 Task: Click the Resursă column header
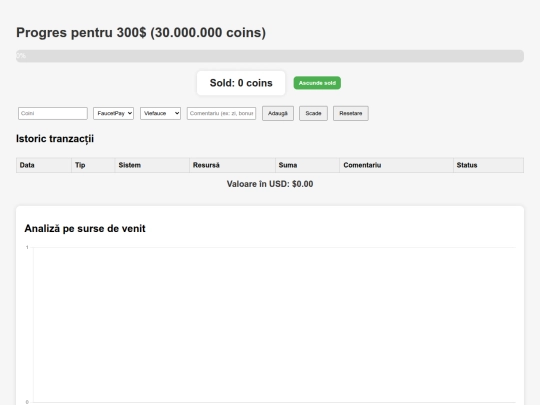pos(232,165)
